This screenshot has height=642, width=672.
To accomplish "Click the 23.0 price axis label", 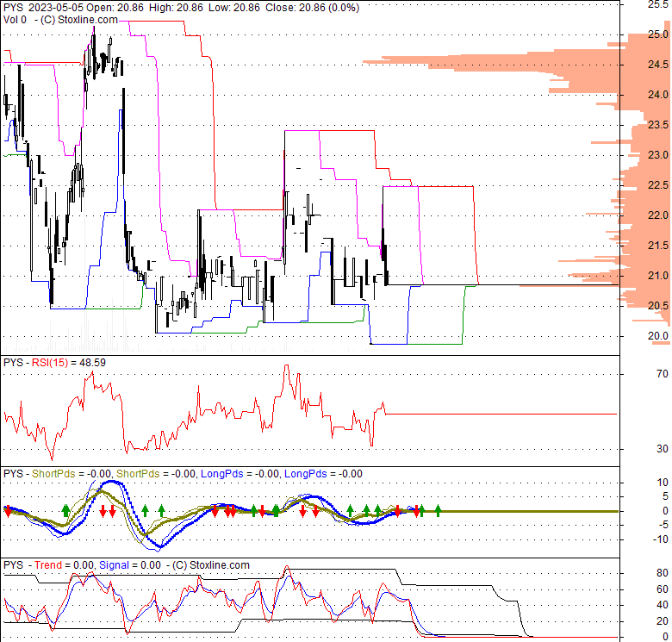I will pos(658,155).
